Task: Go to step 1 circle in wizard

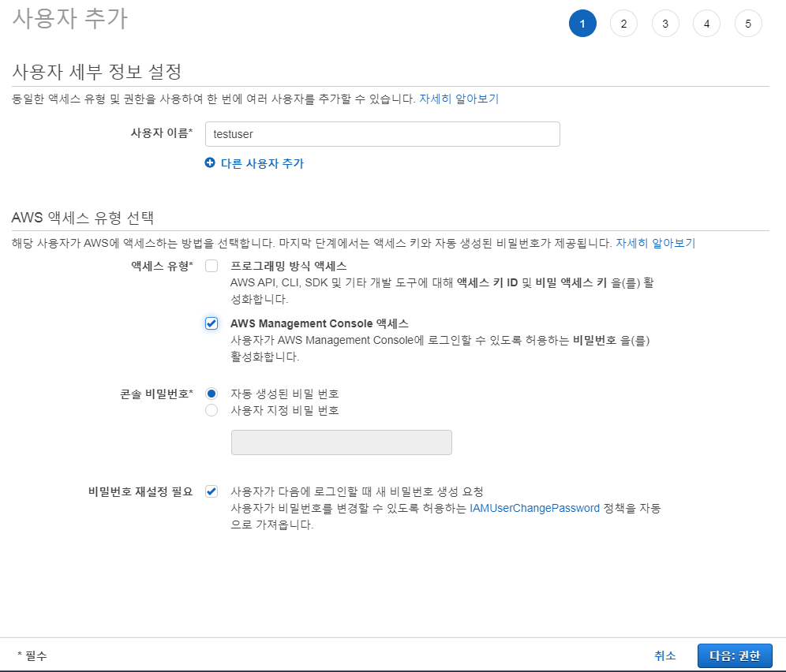Action: tap(582, 24)
